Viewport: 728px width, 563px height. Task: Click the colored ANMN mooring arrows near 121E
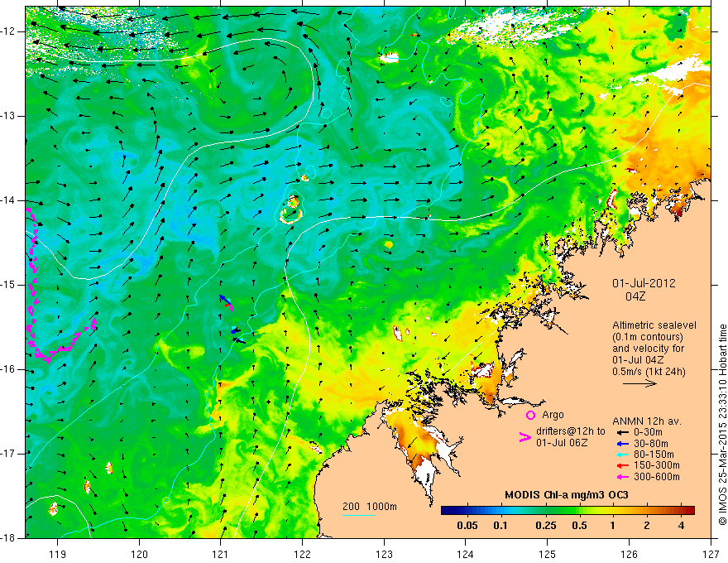(231, 320)
